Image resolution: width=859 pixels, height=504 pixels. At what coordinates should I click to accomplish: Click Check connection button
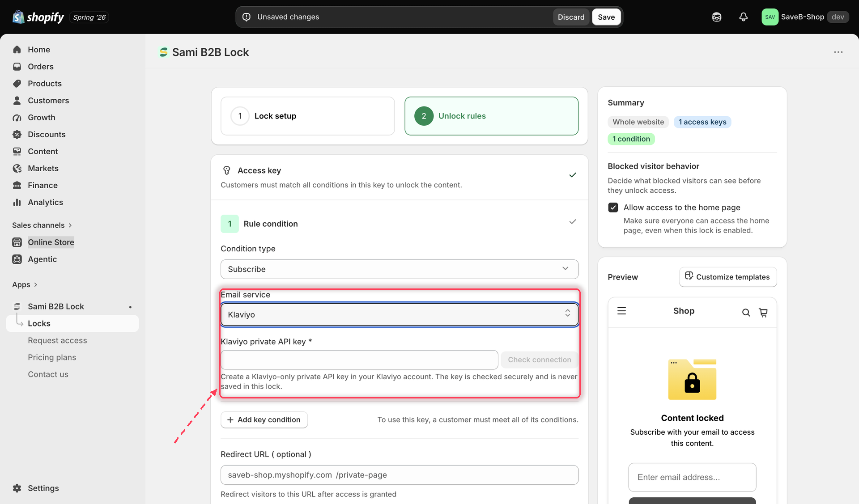539,360
